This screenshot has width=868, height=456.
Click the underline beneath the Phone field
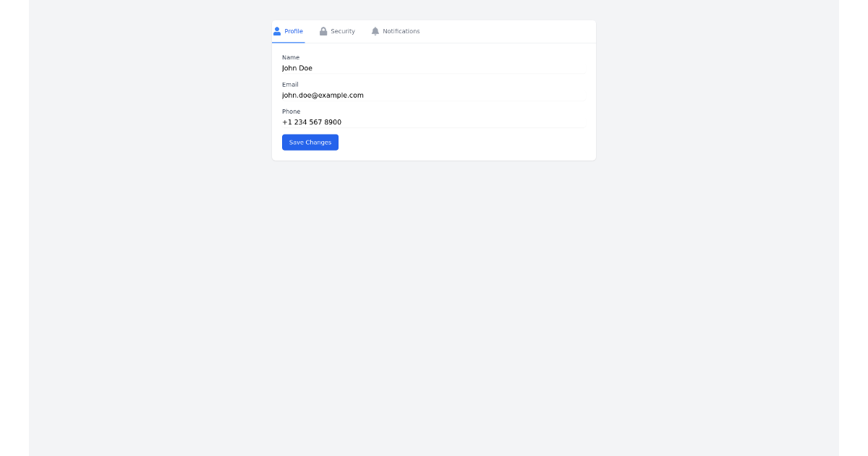[x=434, y=129]
